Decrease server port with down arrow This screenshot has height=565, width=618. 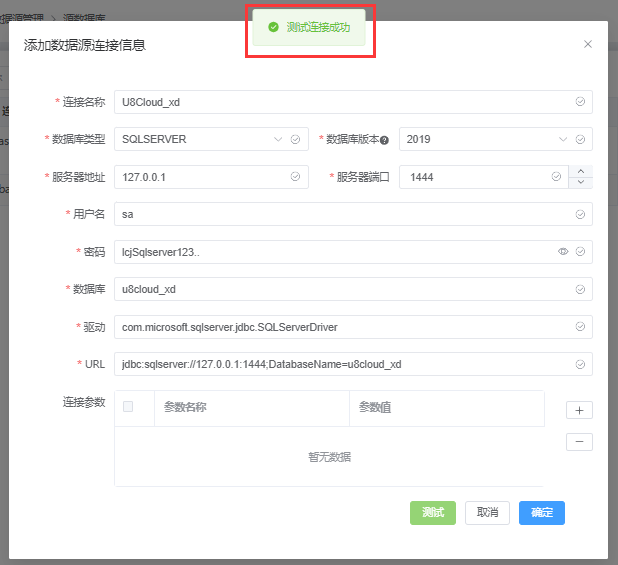[580, 183]
